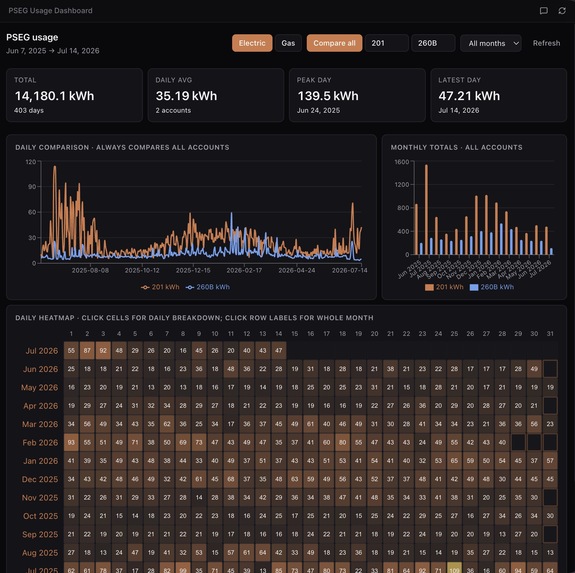
Task: Open the Oct 2025 month row label
Action: pos(40,516)
